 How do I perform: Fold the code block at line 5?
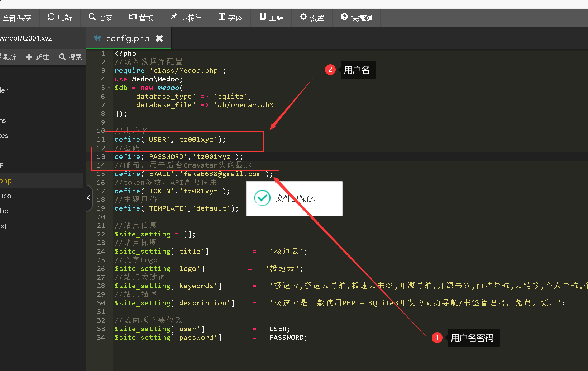(x=109, y=88)
